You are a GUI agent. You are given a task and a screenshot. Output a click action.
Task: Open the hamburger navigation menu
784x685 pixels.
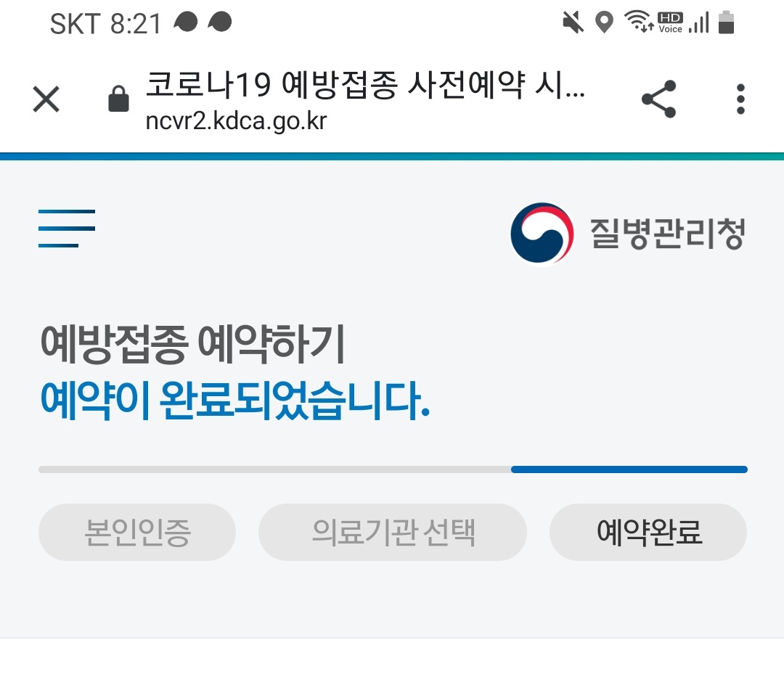[67, 229]
